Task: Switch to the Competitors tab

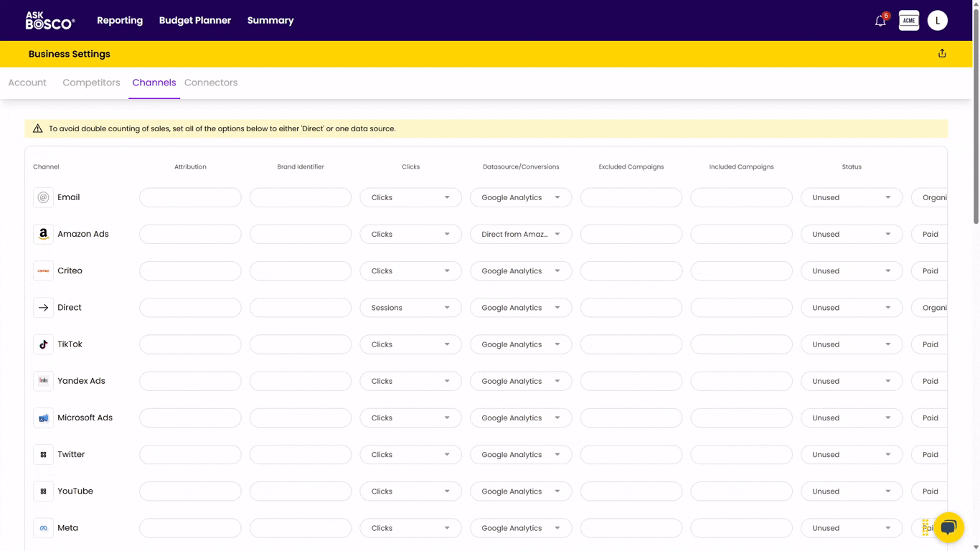Action: click(x=91, y=83)
